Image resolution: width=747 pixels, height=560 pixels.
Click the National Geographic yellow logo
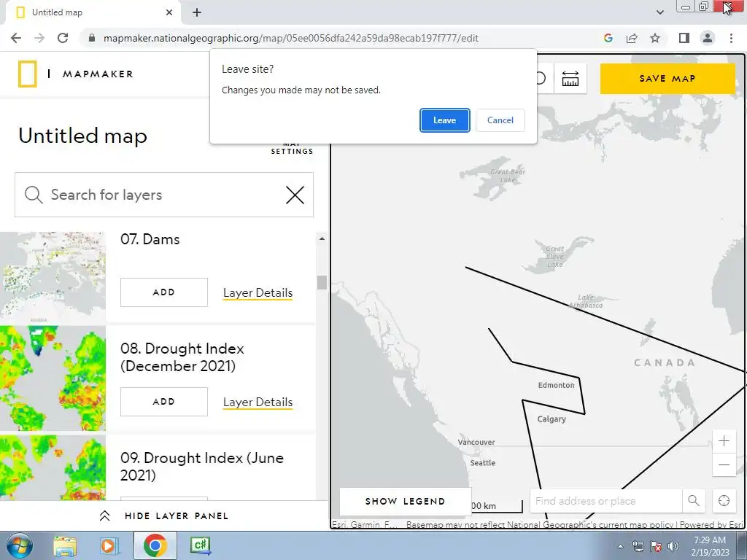(x=27, y=74)
